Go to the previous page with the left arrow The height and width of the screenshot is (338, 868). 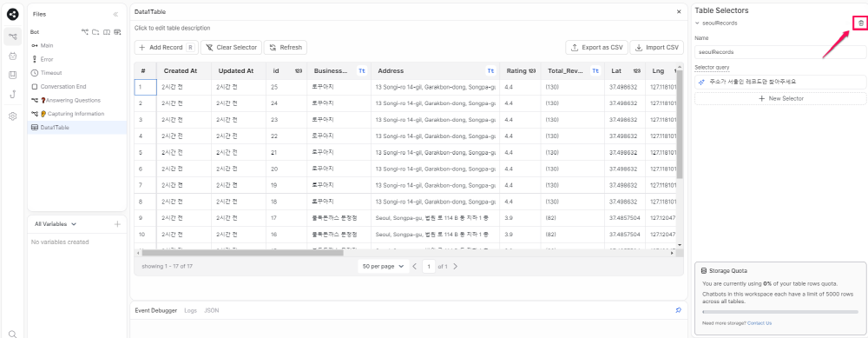[x=414, y=266]
